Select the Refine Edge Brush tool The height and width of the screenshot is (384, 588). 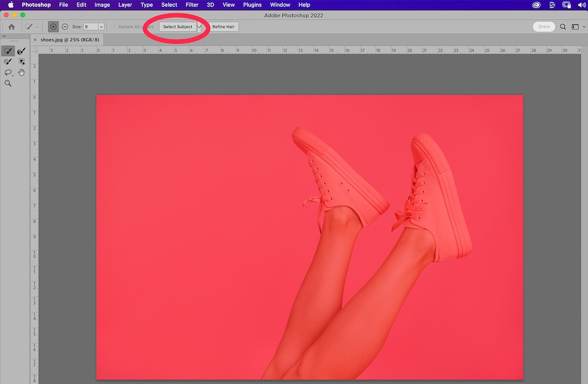click(22, 51)
